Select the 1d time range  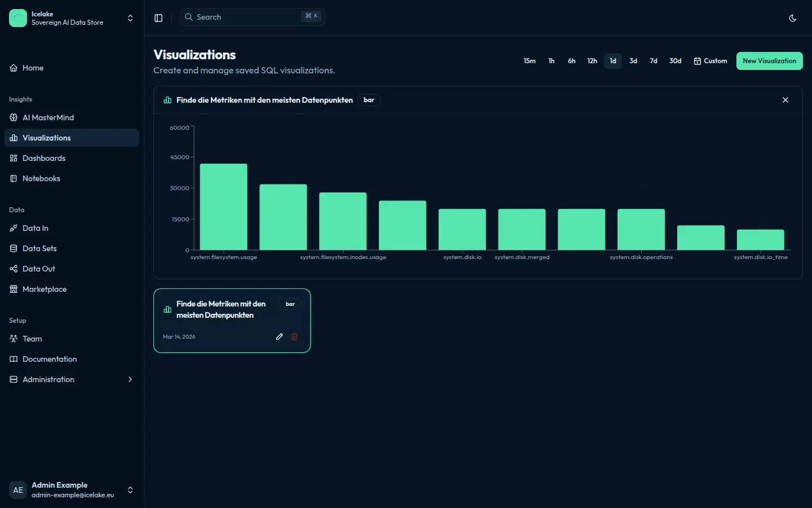(x=613, y=61)
